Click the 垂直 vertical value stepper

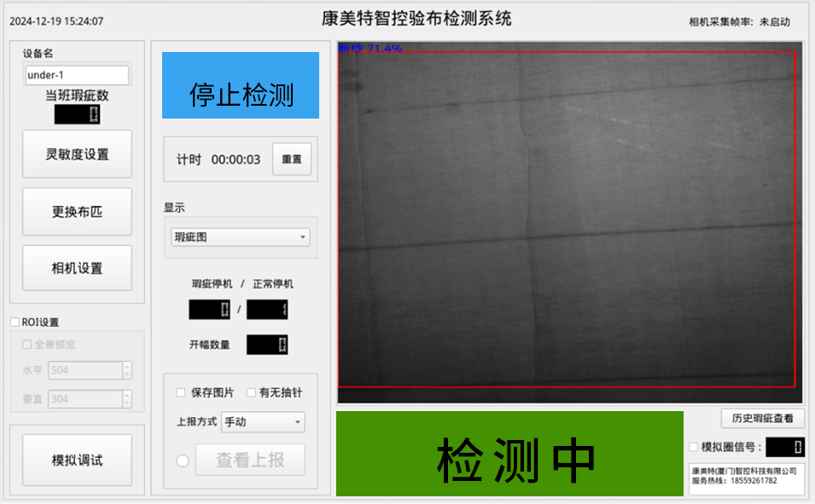pyautogui.click(x=127, y=398)
